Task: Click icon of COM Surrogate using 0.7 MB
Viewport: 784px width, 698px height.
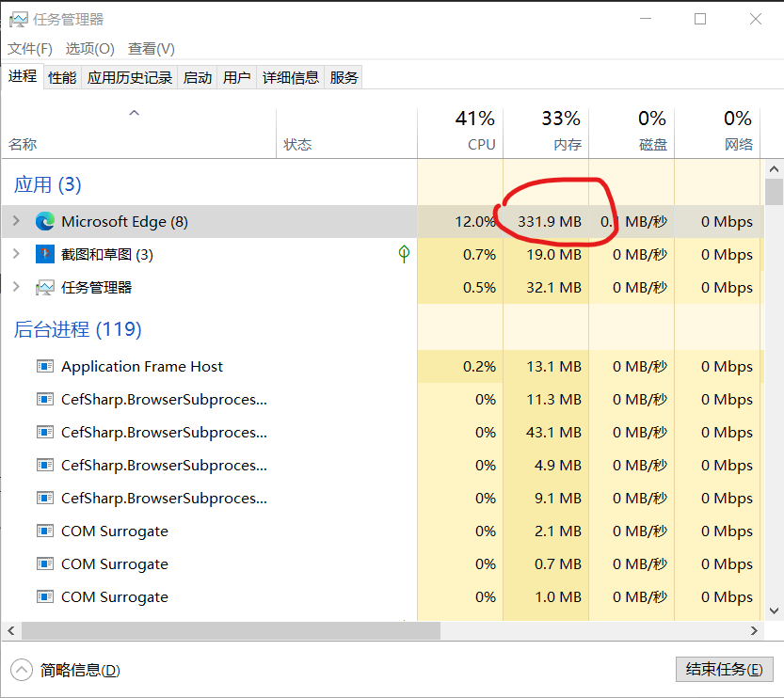Action: point(45,564)
